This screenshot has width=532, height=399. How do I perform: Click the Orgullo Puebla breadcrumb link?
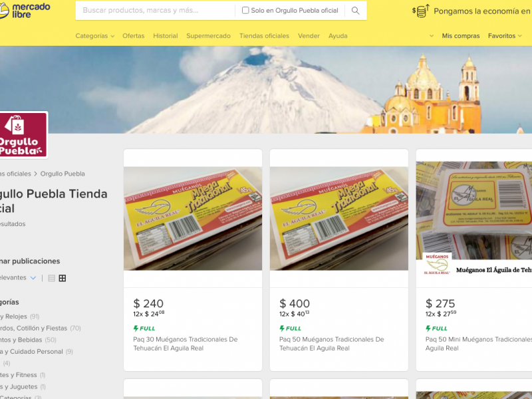[63, 174]
